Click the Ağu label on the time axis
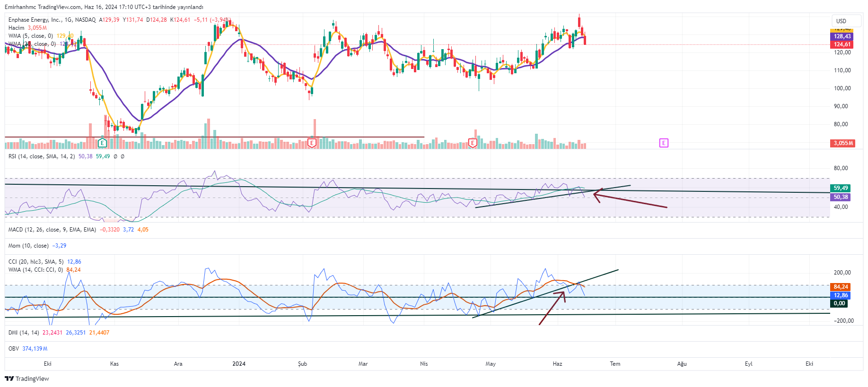 [x=682, y=364]
